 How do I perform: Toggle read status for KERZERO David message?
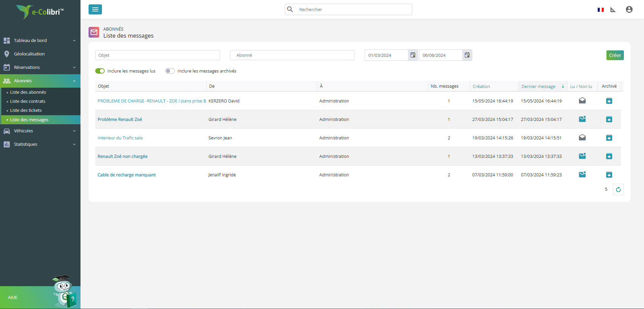click(x=582, y=100)
